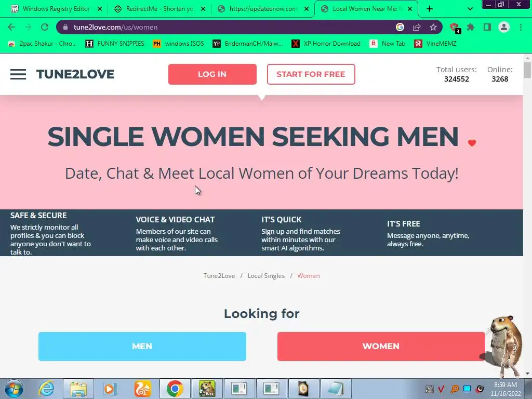The image size is (532, 399).
Task: Open Chrome's three-dot menu
Action: (x=521, y=27)
